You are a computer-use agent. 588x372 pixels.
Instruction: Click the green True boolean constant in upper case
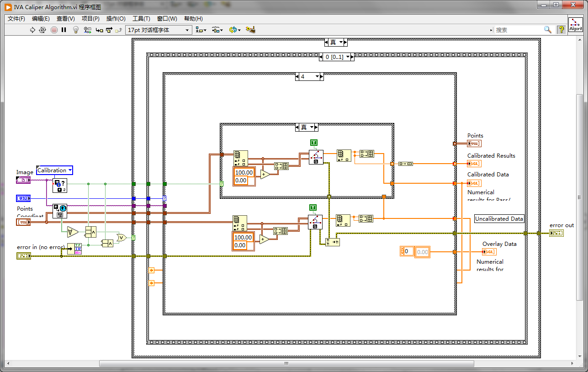[x=314, y=143]
